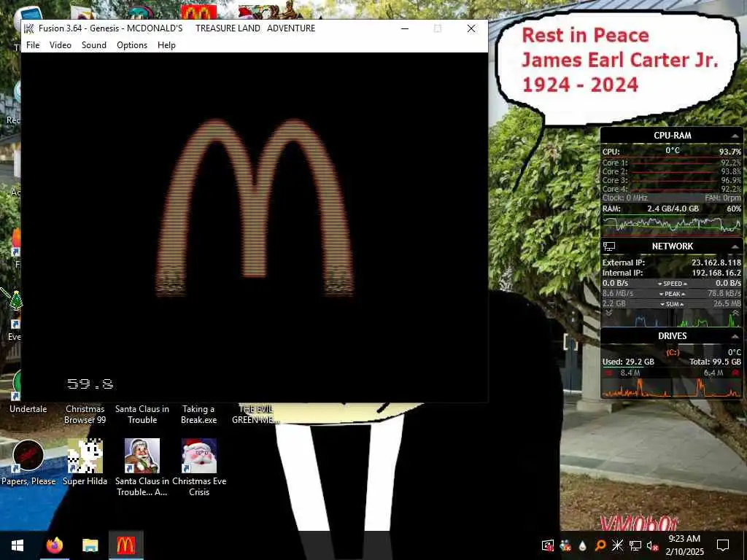Viewport: 747px width, 560px height.
Task: Click the muted volume speaker tray icon
Action: tap(652, 545)
